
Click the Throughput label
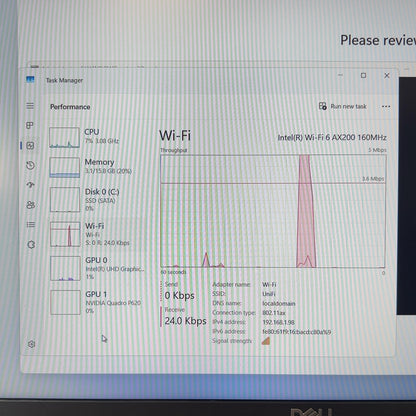coord(174,150)
